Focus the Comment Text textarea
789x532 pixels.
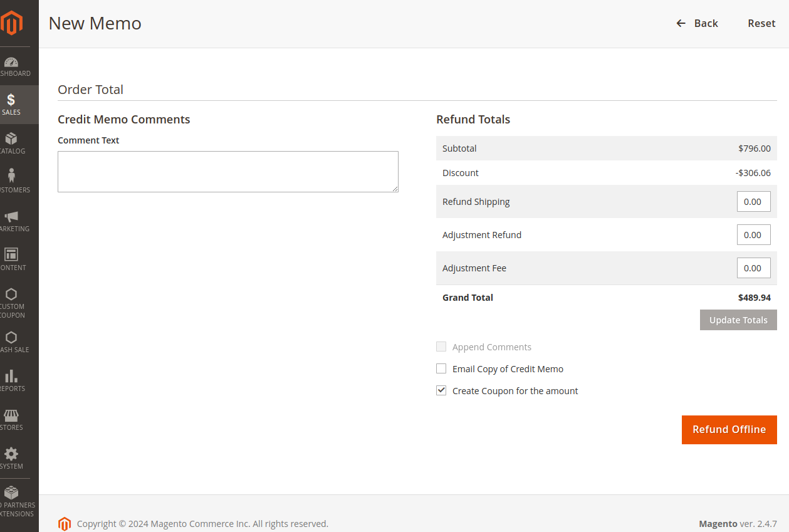coord(228,171)
